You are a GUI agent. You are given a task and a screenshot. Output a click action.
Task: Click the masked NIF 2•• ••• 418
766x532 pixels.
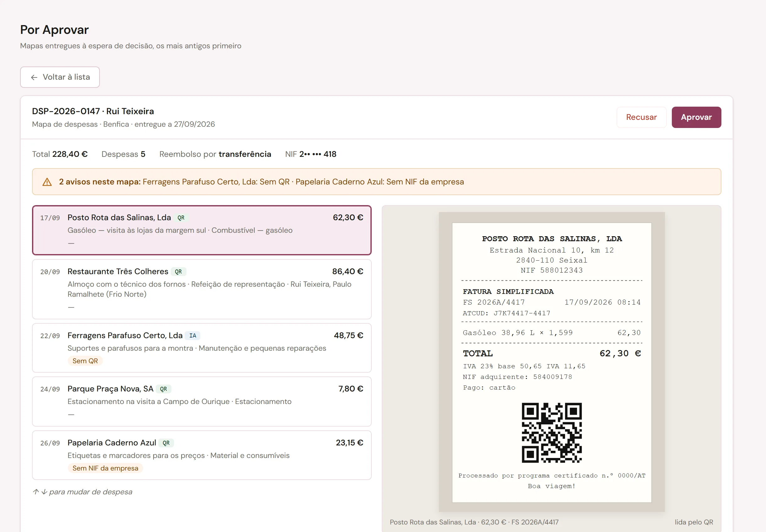310,154
